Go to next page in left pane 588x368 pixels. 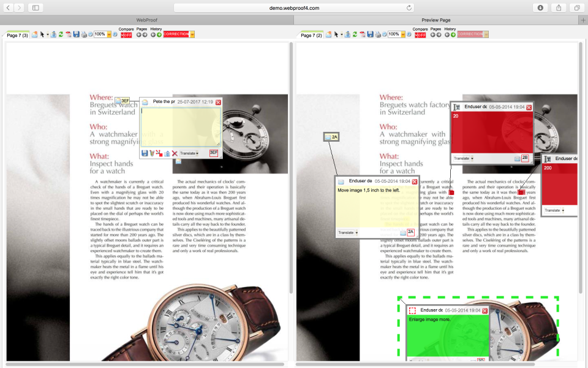(145, 35)
